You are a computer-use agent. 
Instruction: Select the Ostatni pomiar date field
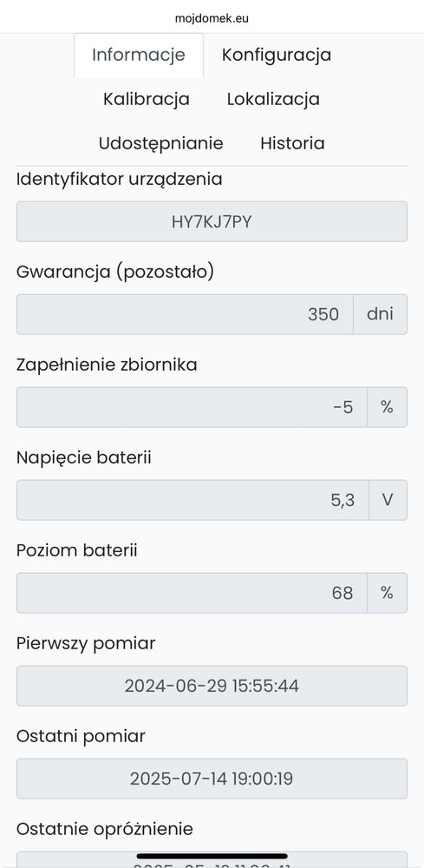(212, 779)
